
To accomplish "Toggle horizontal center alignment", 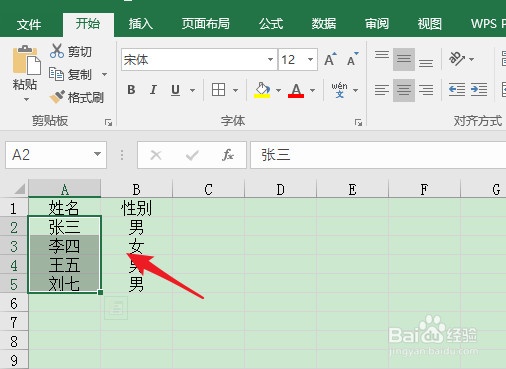I will click(404, 90).
